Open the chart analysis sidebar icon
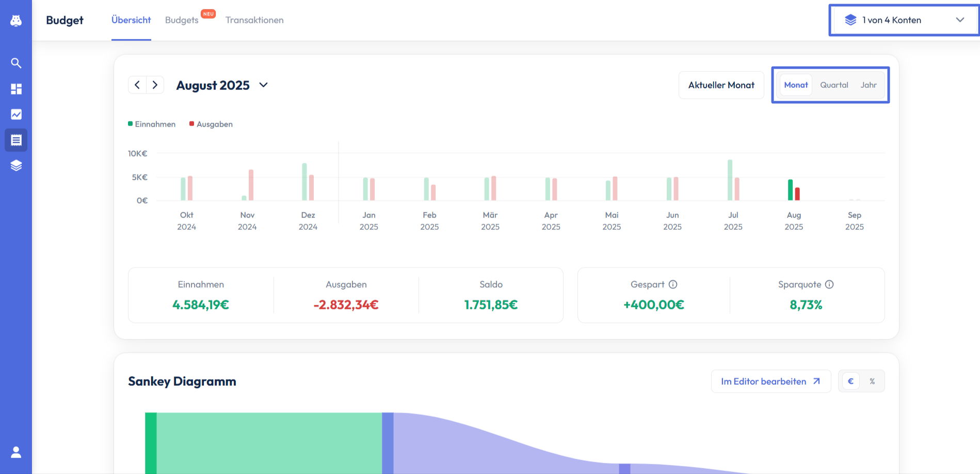 [16, 114]
